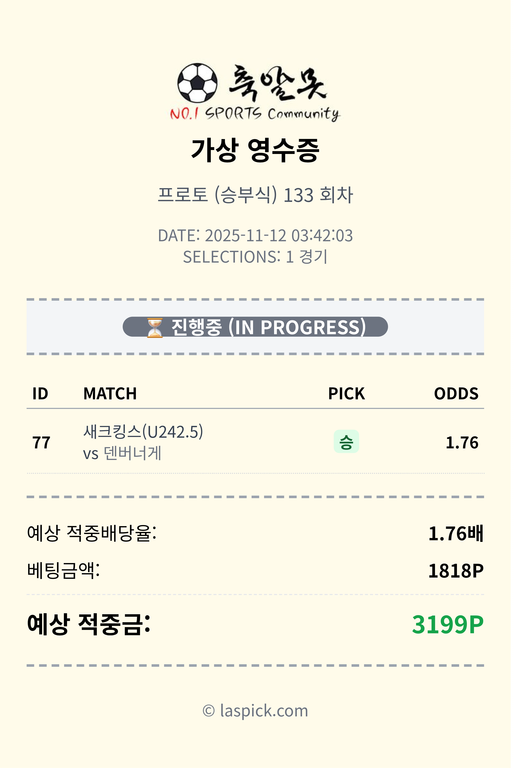Screen dimensions: 532x768
Task: Click the hourglass icon in status badge
Action: tap(155, 328)
